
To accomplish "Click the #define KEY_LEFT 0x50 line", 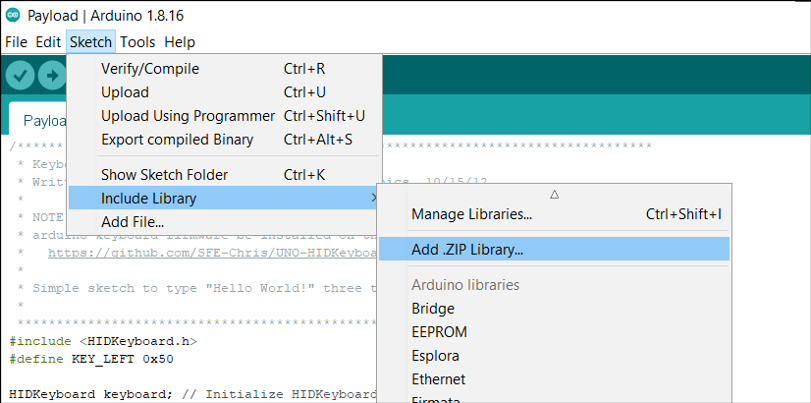I will (x=91, y=359).
